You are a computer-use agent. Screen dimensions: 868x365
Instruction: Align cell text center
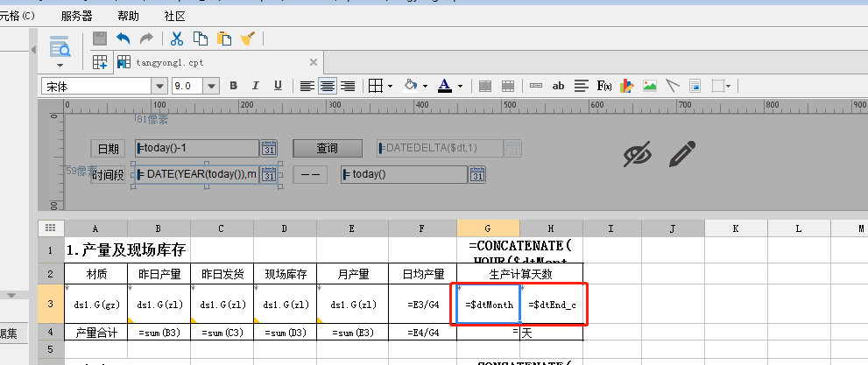point(328,87)
